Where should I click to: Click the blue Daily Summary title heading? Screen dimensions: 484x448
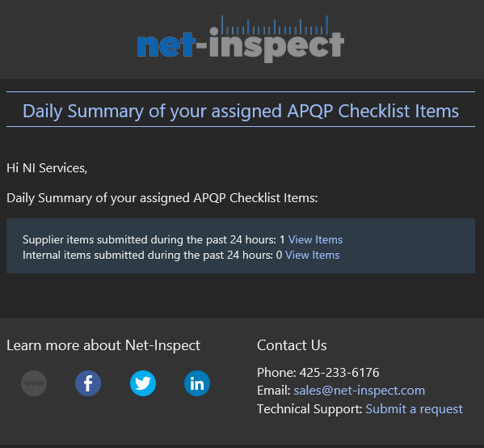241,111
